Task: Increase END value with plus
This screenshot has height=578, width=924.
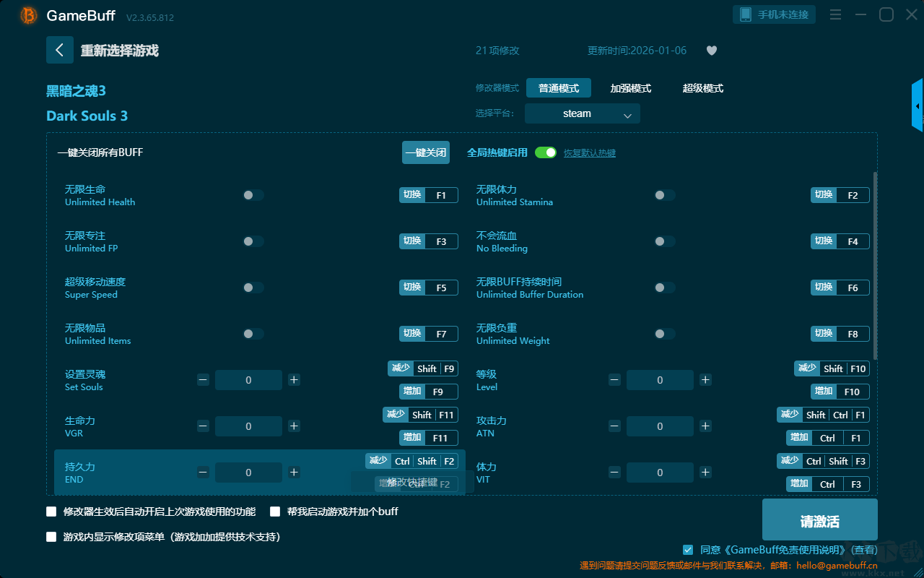Action: 294,473
